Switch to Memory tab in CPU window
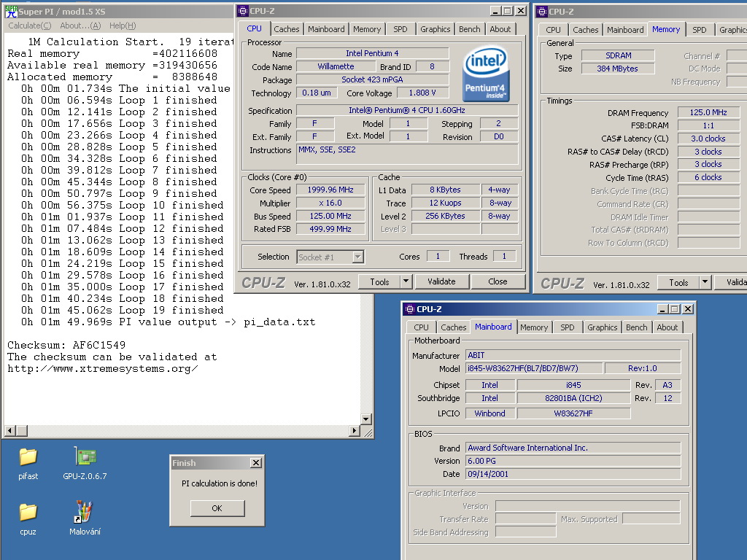The height and width of the screenshot is (560, 747). [x=367, y=29]
